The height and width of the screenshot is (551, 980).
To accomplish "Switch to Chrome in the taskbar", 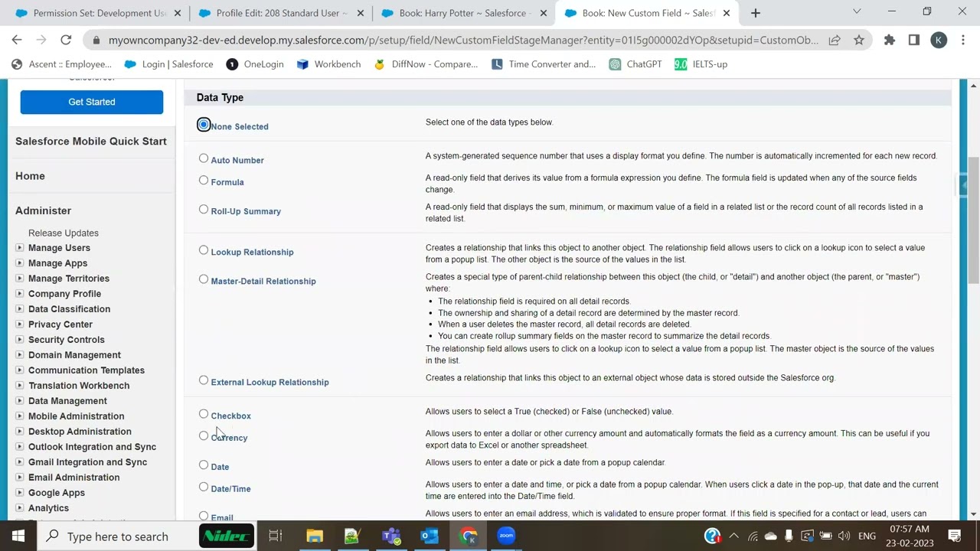I will [468, 536].
